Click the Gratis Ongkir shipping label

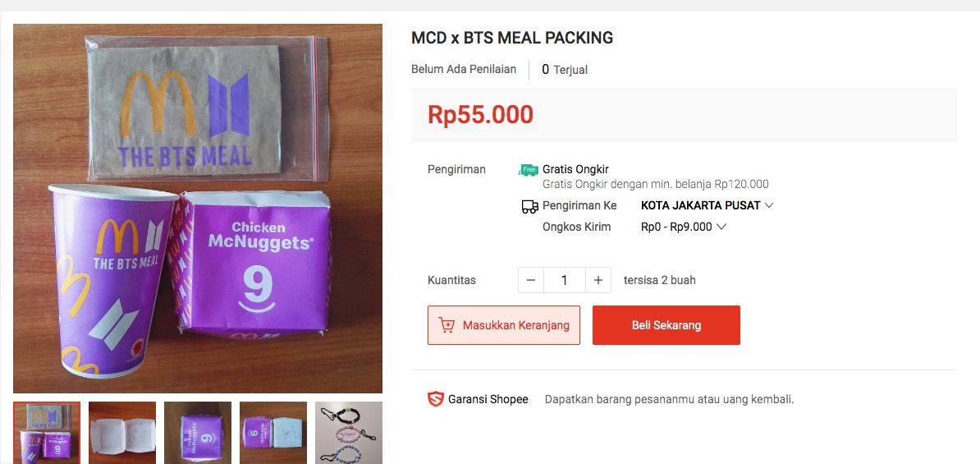pos(575,169)
